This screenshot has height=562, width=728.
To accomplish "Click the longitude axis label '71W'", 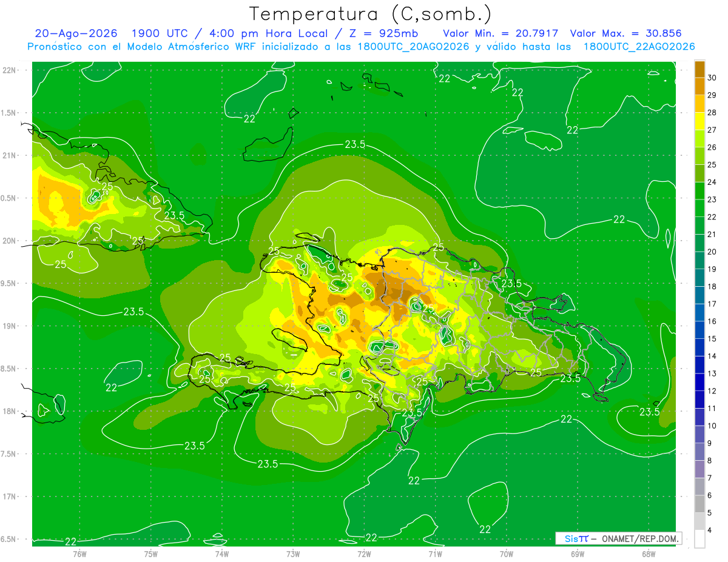I will coord(435,554).
